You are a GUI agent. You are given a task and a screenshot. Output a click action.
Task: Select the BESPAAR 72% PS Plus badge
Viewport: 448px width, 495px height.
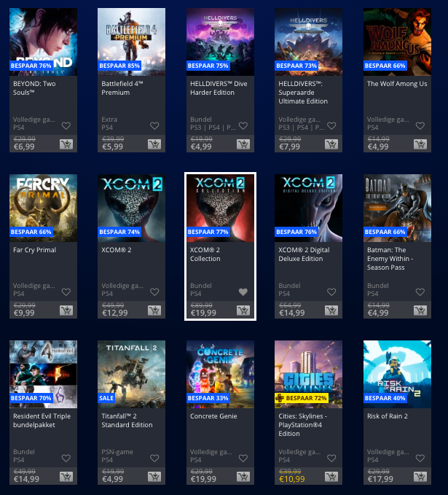(x=302, y=398)
